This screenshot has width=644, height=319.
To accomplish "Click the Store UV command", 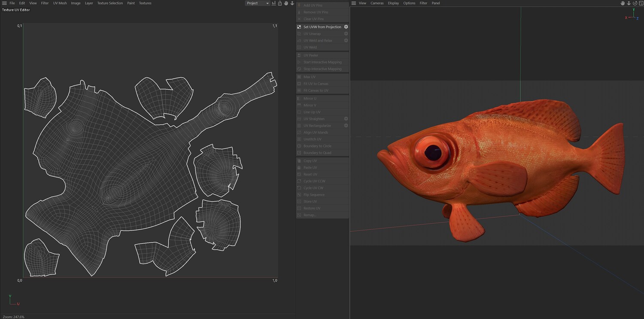I will click(322, 202).
